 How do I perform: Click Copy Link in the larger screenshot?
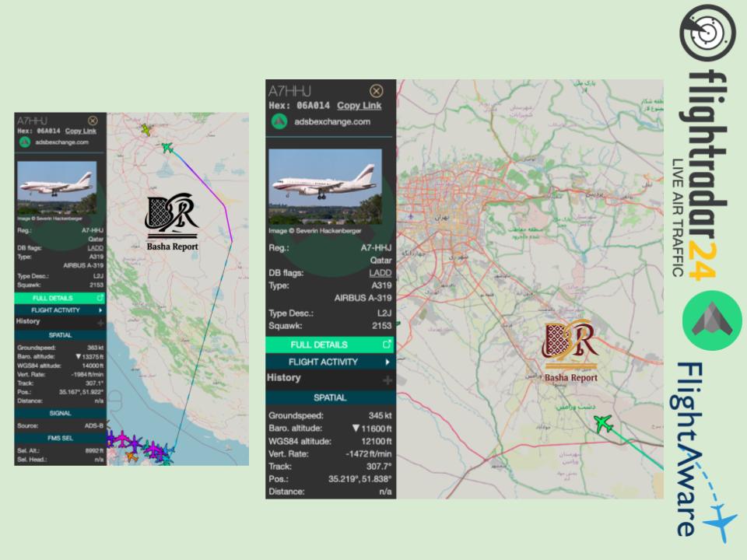coord(359,106)
